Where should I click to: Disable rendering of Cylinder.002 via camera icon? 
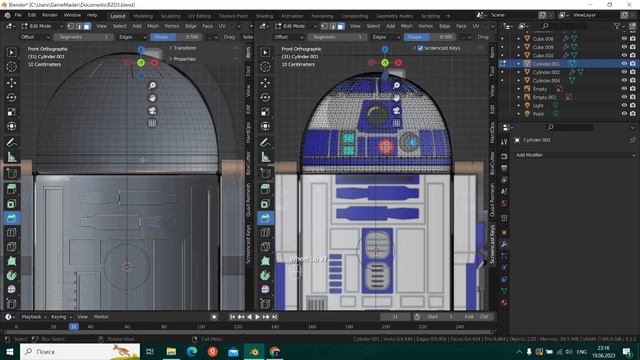[633, 72]
